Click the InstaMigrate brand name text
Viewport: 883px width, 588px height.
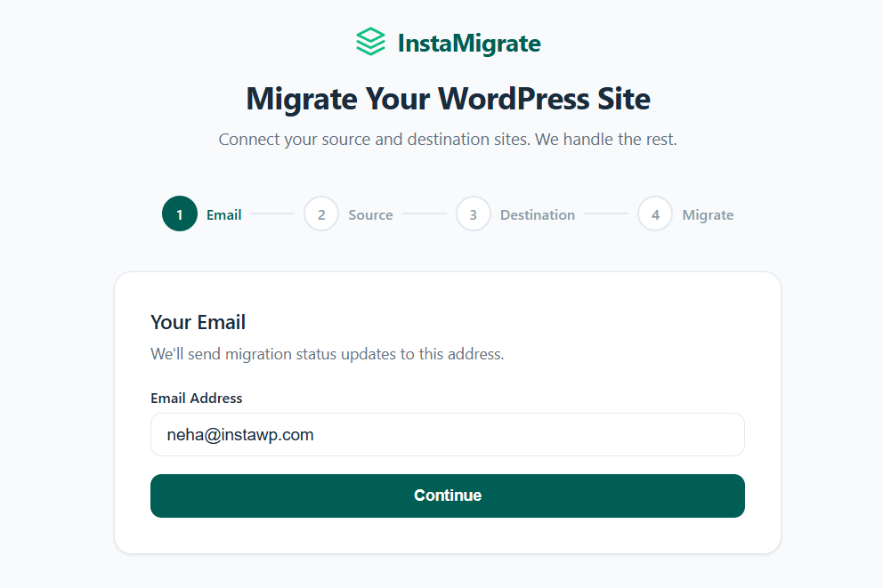coord(469,44)
